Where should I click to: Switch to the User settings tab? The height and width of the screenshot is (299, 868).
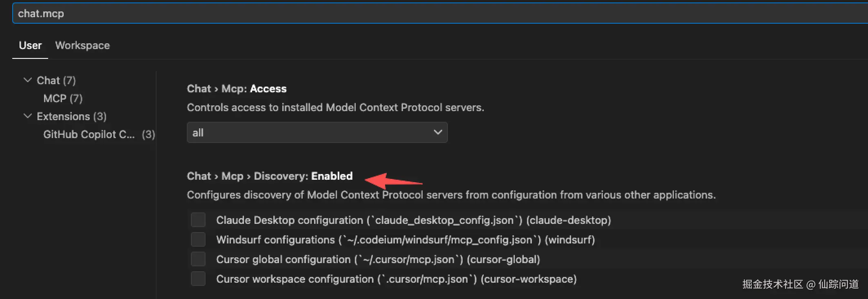(x=30, y=45)
